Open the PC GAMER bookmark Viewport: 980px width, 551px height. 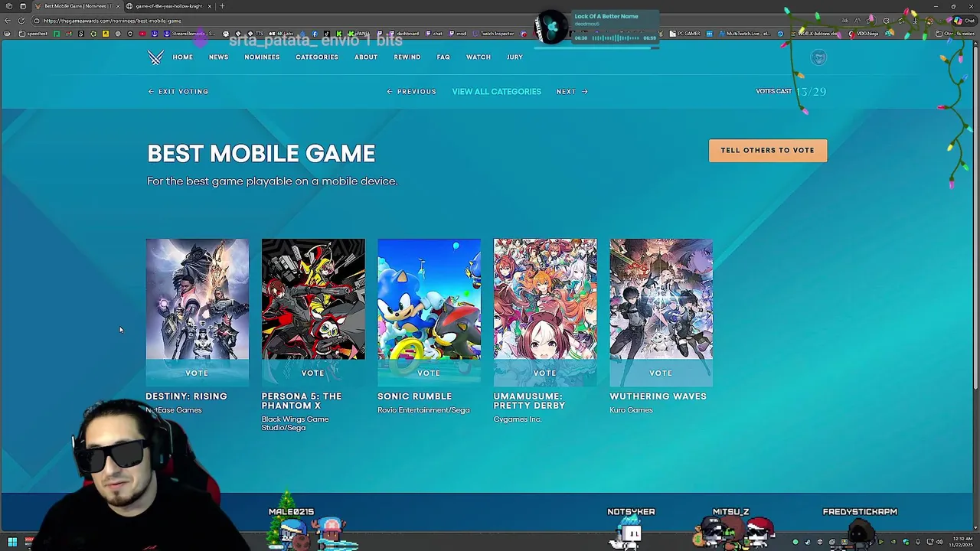coord(684,34)
